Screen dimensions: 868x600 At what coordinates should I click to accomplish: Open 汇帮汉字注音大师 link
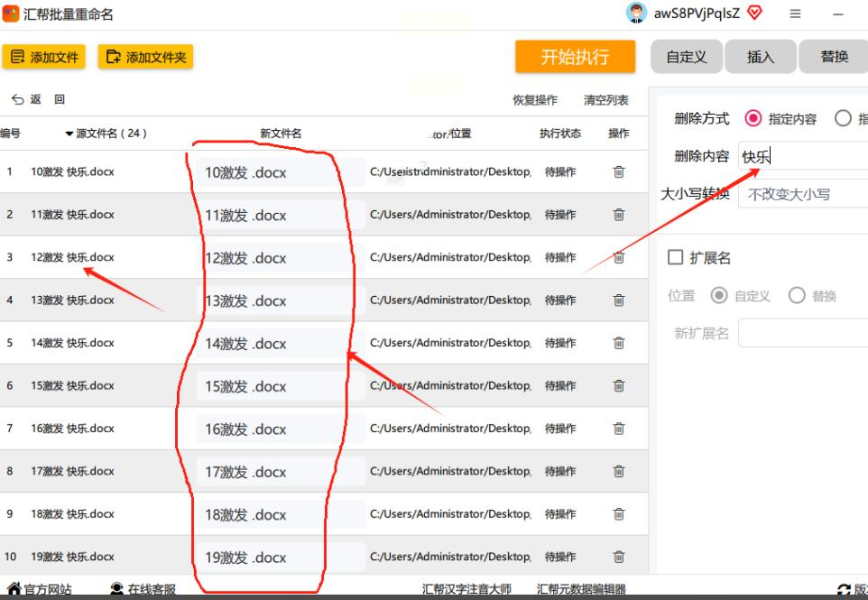coord(466,589)
